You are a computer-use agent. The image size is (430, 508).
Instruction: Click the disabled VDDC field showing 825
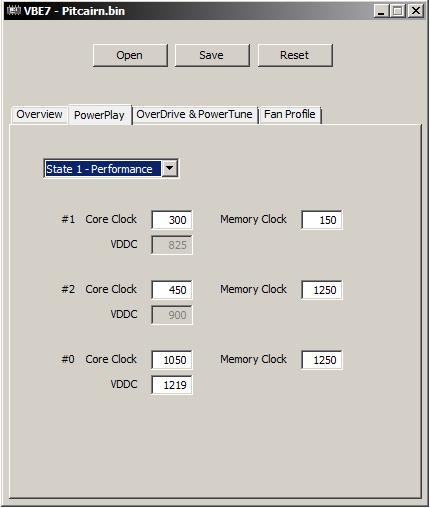172,245
